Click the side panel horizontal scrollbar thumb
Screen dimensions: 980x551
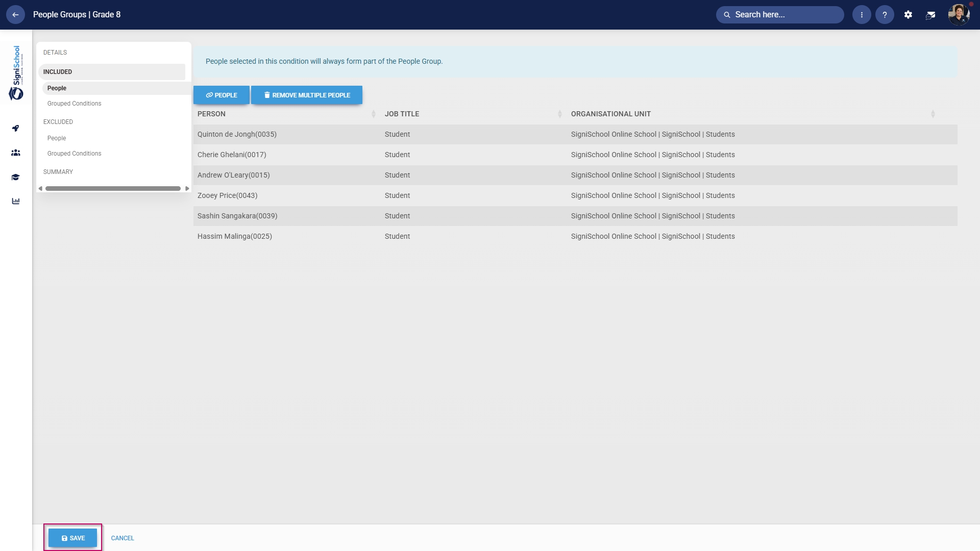pyautogui.click(x=113, y=189)
